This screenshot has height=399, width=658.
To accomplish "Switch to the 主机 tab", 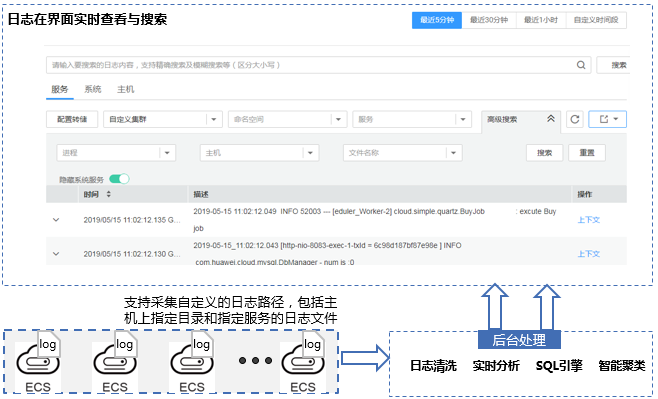I will [x=125, y=89].
